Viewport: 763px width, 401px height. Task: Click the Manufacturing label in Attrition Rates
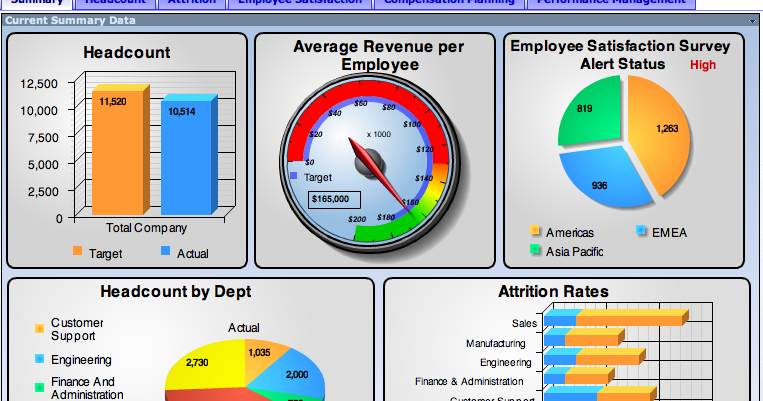tap(496, 344)
